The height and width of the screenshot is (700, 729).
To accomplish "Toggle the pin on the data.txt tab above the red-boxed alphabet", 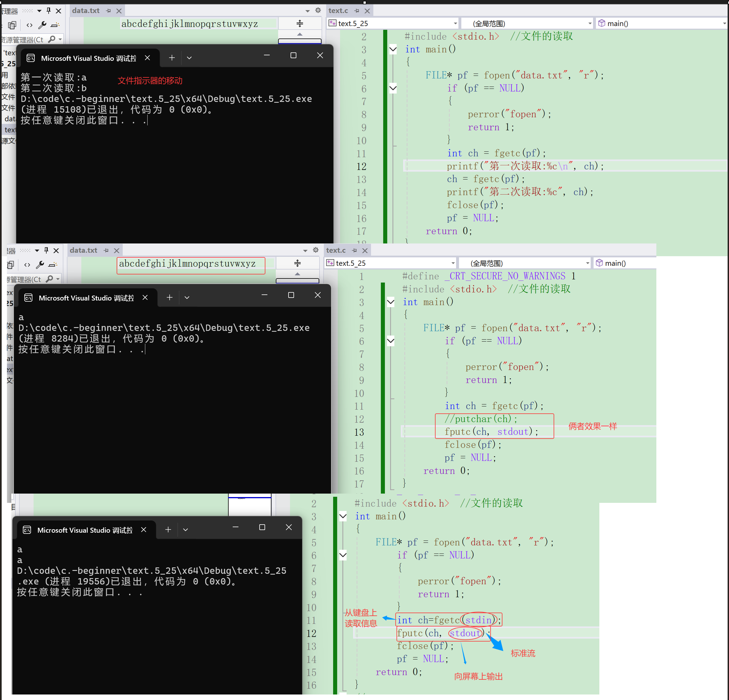I will pyautogui.click(x=106, y=250).
